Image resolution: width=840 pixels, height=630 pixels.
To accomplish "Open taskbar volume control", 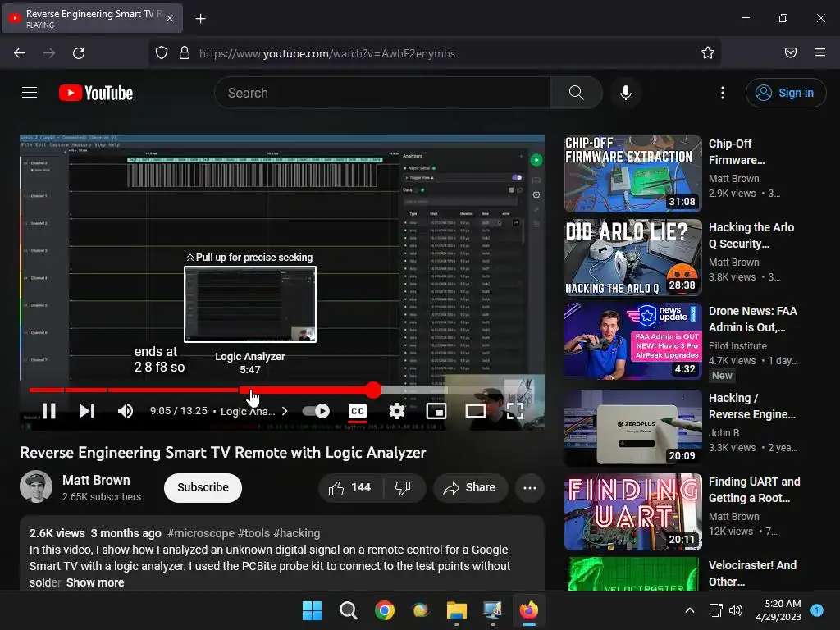I will coord(736,610).
